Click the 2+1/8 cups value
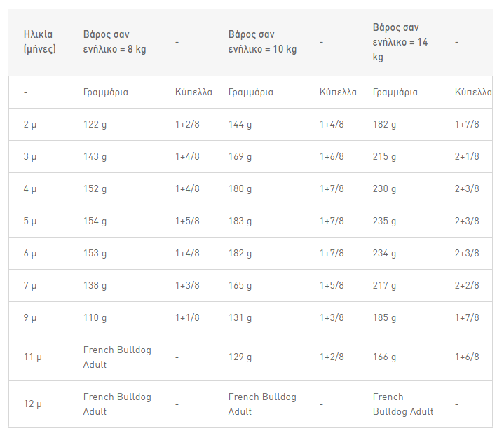The width and height of the screenshot is (504, 433). coord(467,156)
